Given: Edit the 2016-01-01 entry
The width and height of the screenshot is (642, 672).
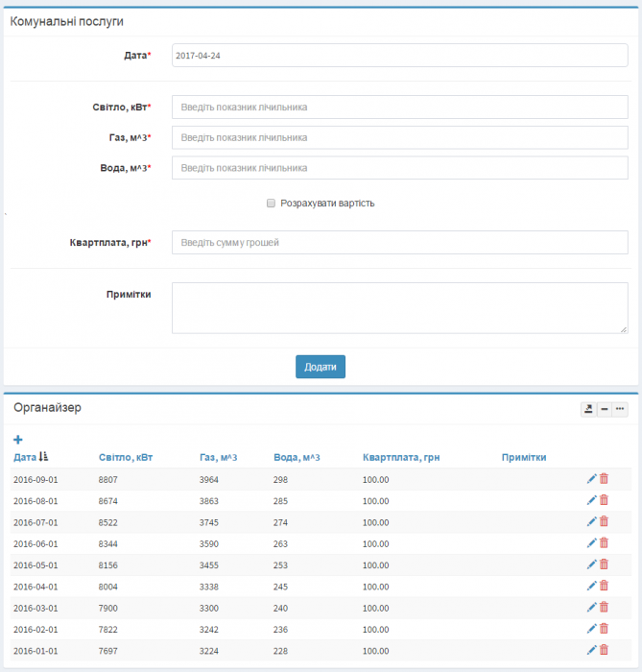Looking at the screenshot, I should (591, 650).
